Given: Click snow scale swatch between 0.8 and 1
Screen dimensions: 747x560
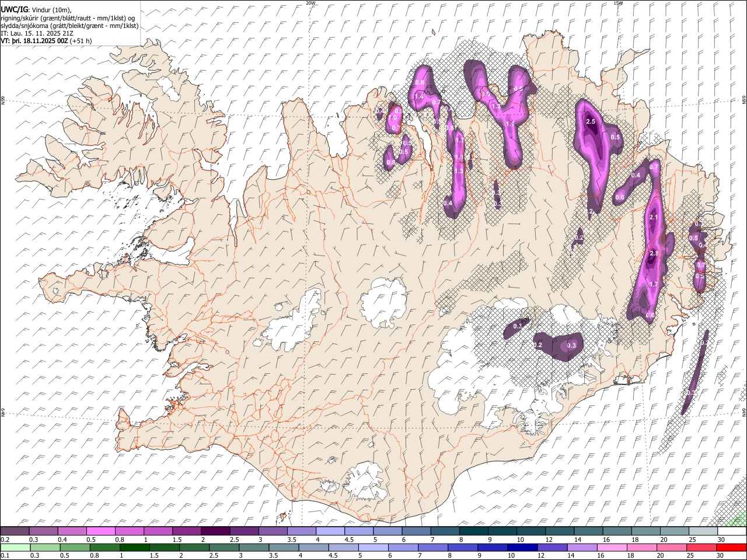Looking at the screenshot, I should 129,531.
